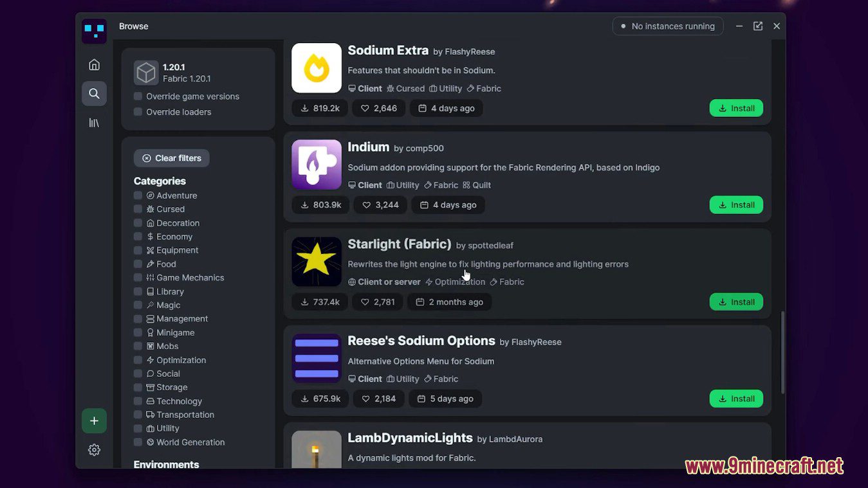Click author comp500
Image resolution: width=868 pixels, height=488 pixels.
[x=425, y=149]
